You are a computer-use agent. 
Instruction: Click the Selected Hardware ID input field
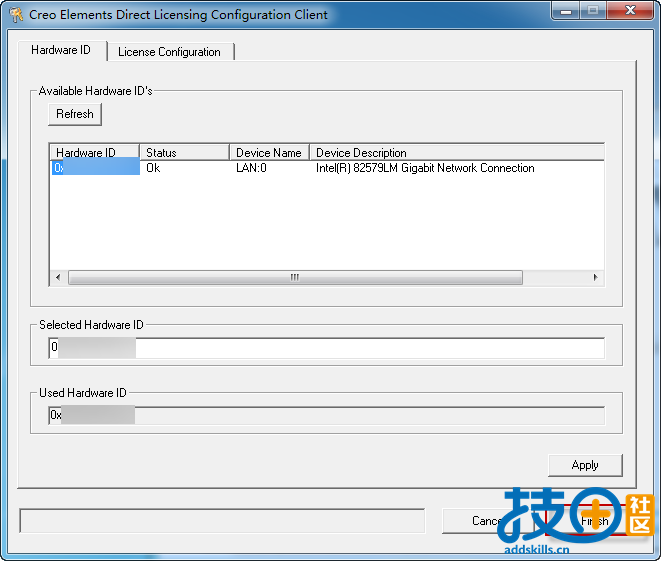click(x=327, y=348)
